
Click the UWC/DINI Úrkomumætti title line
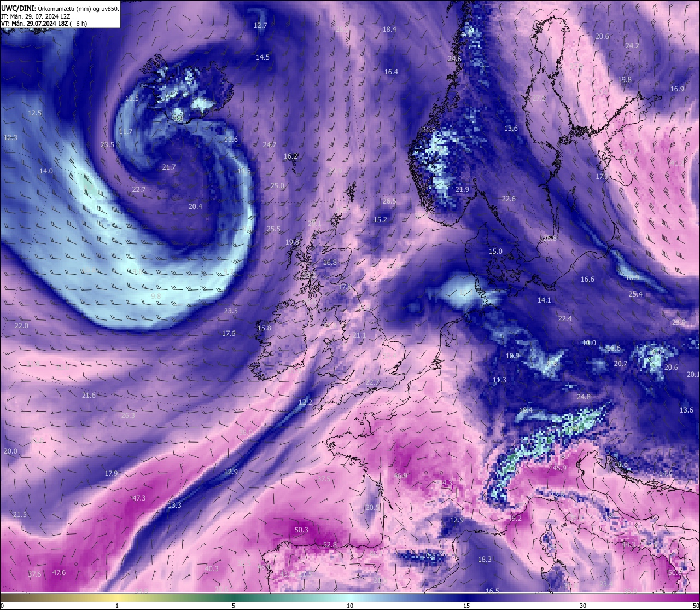pos(60,8)
